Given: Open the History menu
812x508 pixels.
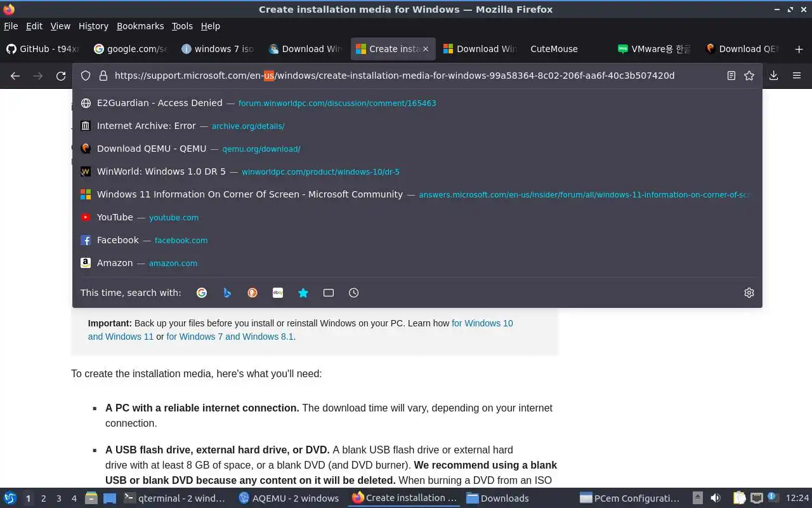Looking at the screenshot, I should [x=93, y=26].
